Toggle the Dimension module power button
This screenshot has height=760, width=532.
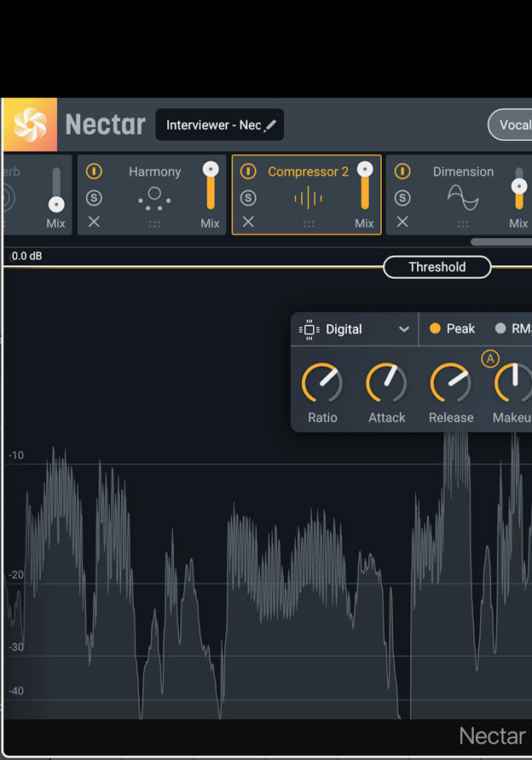coord(402,171)
